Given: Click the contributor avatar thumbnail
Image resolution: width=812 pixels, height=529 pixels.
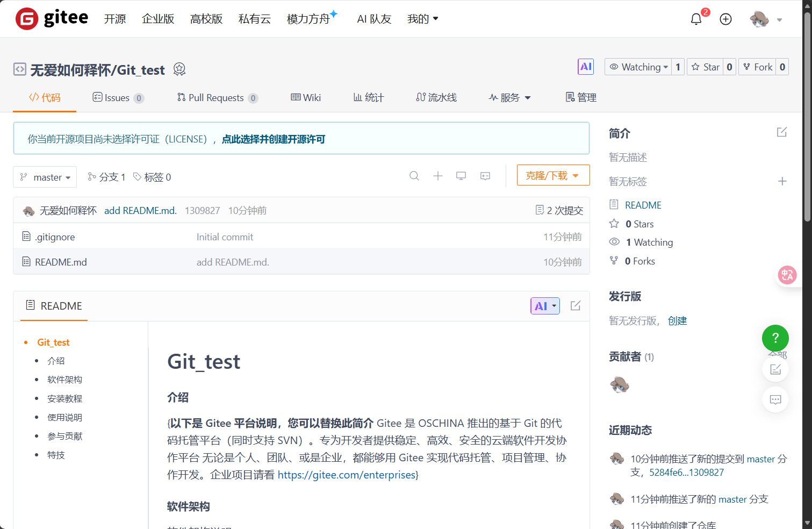Looking at the screenshot, I should (x=620, y=384).
